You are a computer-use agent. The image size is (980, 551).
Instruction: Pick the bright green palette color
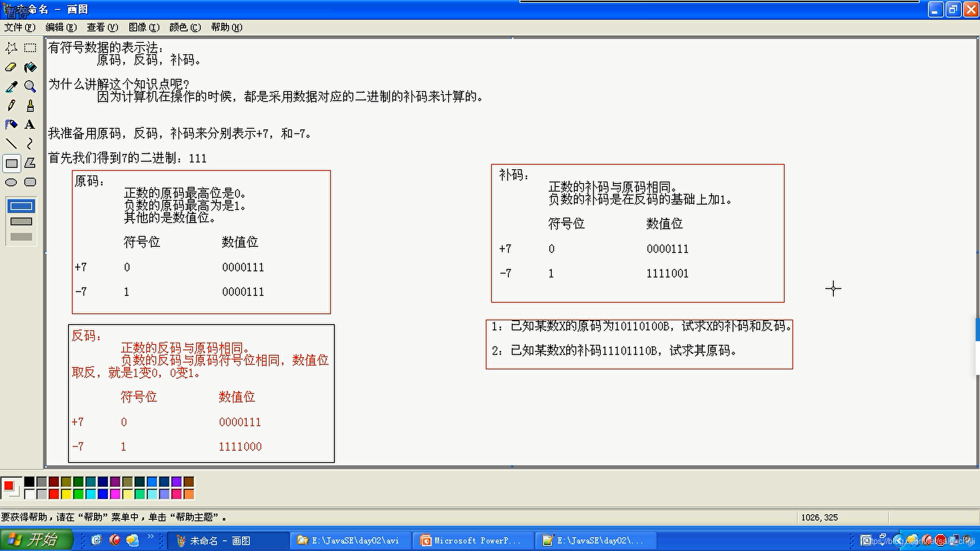tap(78, 494)
